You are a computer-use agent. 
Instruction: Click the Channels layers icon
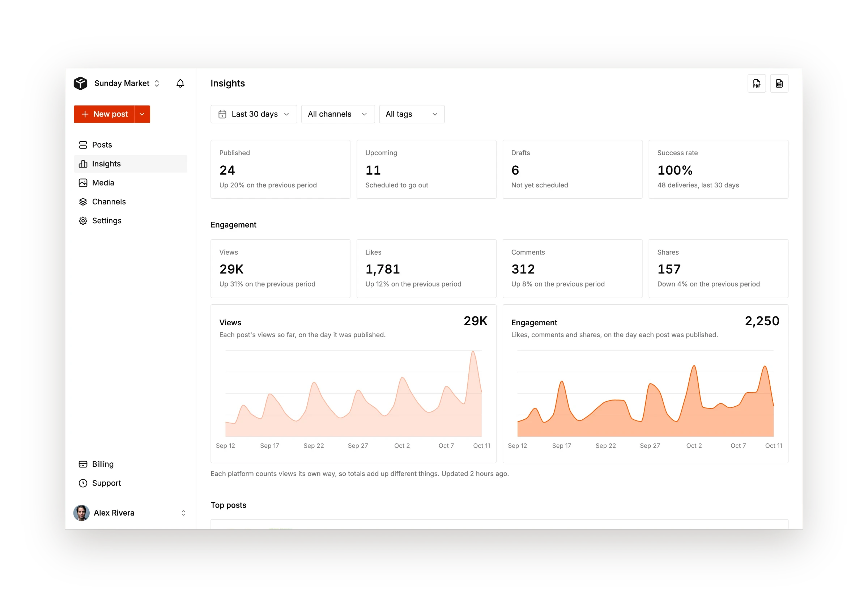click(x=83, y=202)
